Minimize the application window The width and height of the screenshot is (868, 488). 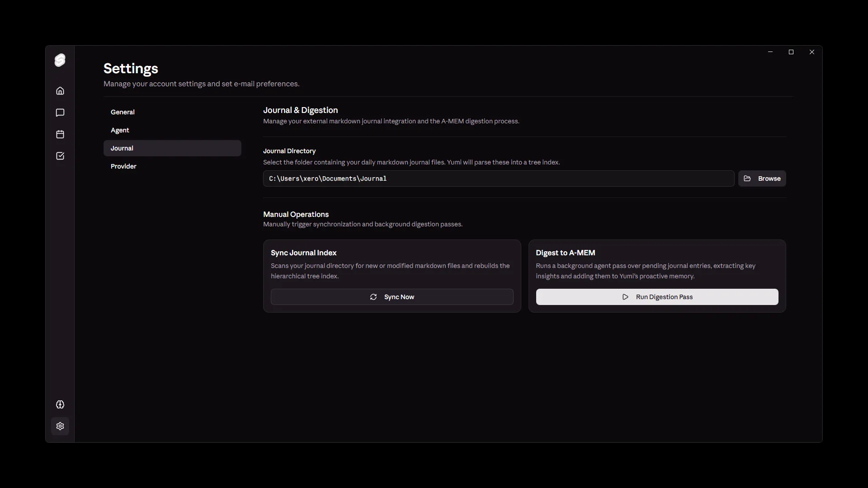[x=770, y=52]
